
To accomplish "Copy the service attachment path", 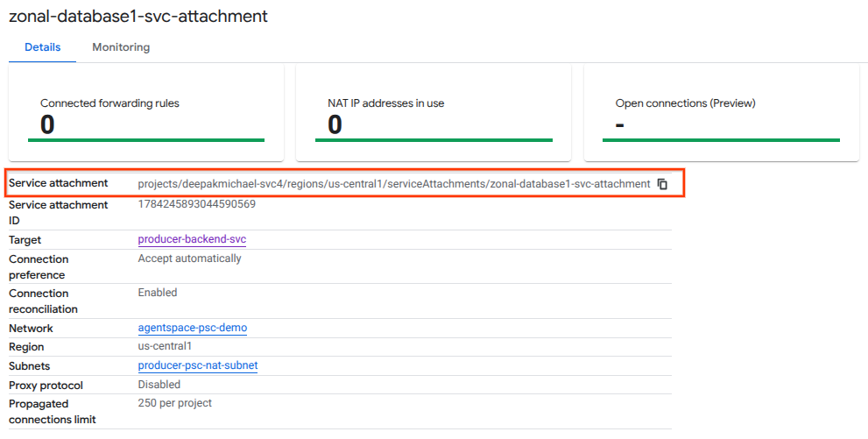I will pyautogui.click(x=663, y=184).
